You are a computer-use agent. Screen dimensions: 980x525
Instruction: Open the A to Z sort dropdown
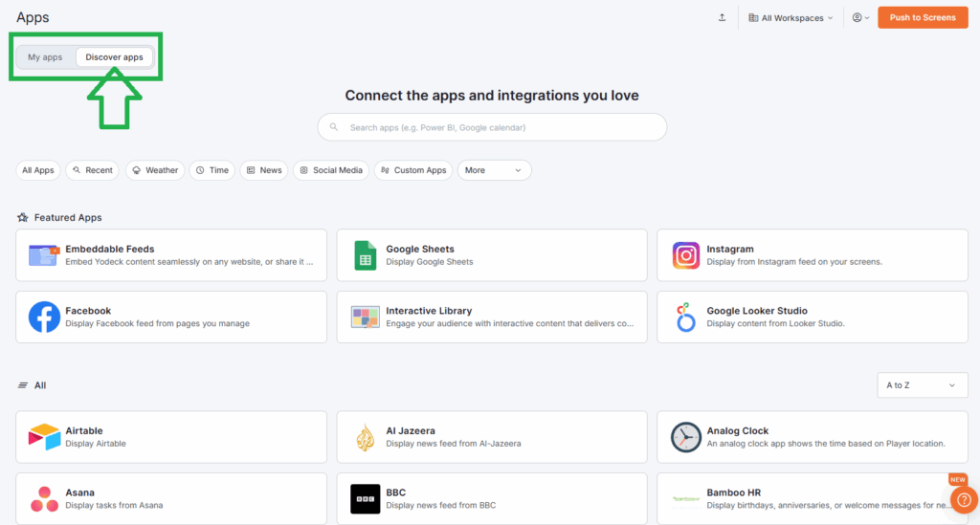[920, 385]
